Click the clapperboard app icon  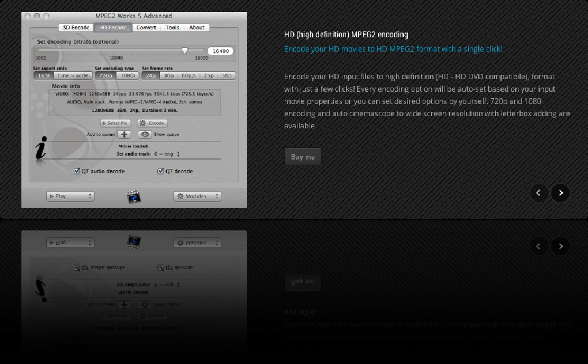click(x=134, y=196)
